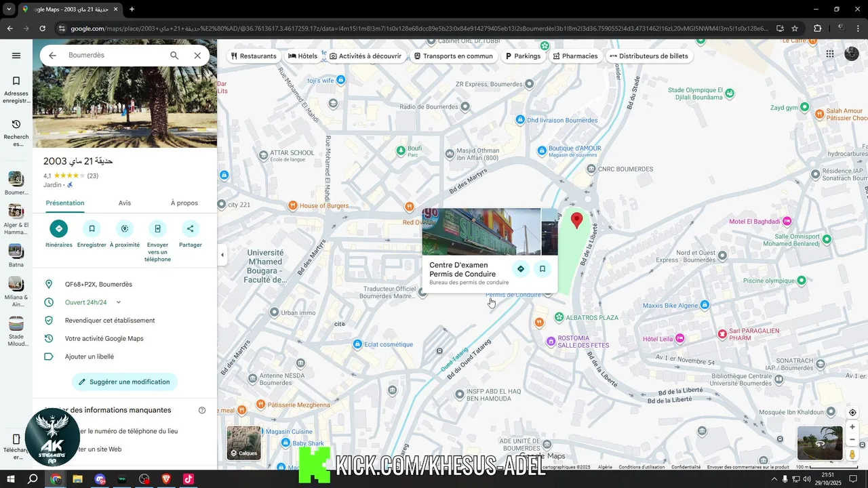Click the plus code QF68+P2X address
Viewport: 868px width, 488px height.
98,285
